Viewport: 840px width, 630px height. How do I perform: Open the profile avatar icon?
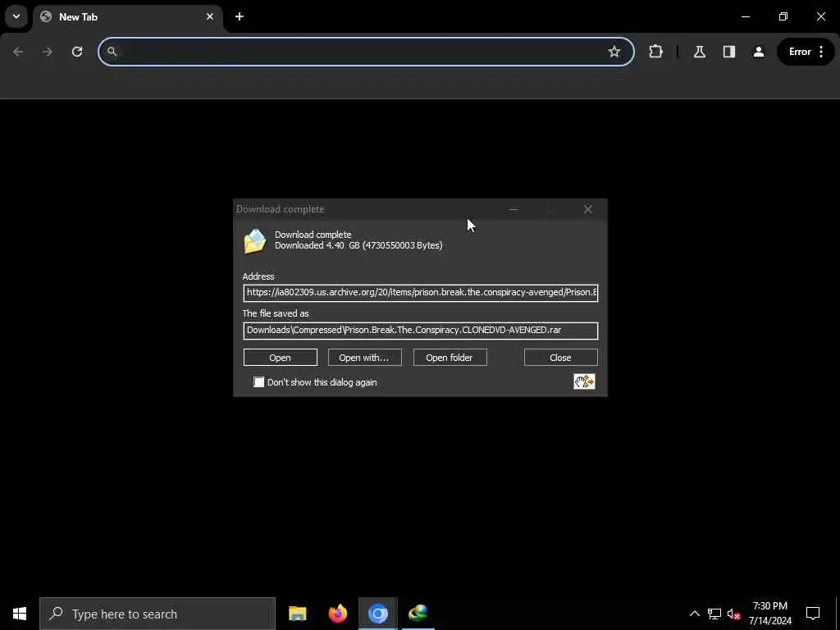tap(759, 52)
